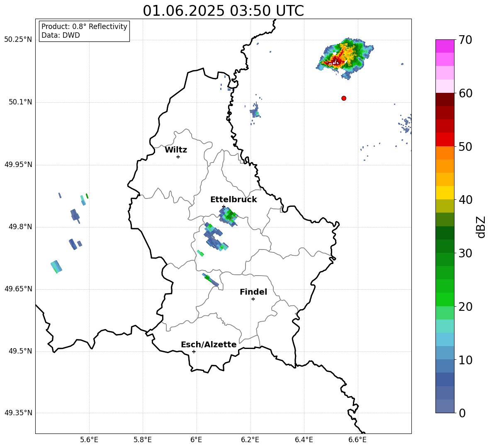491x448 pixels.
Task: Select the Wiltz station label
Action: [176, 150]
